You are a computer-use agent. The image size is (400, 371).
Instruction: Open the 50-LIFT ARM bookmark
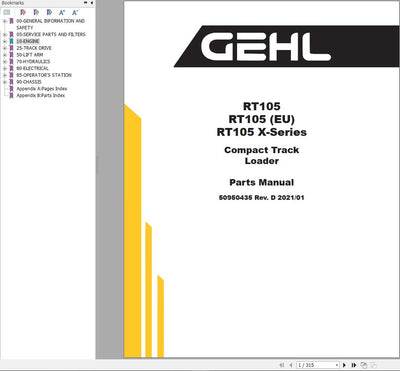tap(29, 55)
